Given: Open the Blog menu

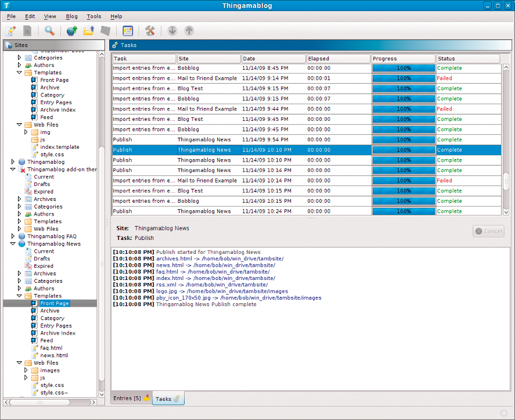Looking at the screenshot, I should pos(71,16).
